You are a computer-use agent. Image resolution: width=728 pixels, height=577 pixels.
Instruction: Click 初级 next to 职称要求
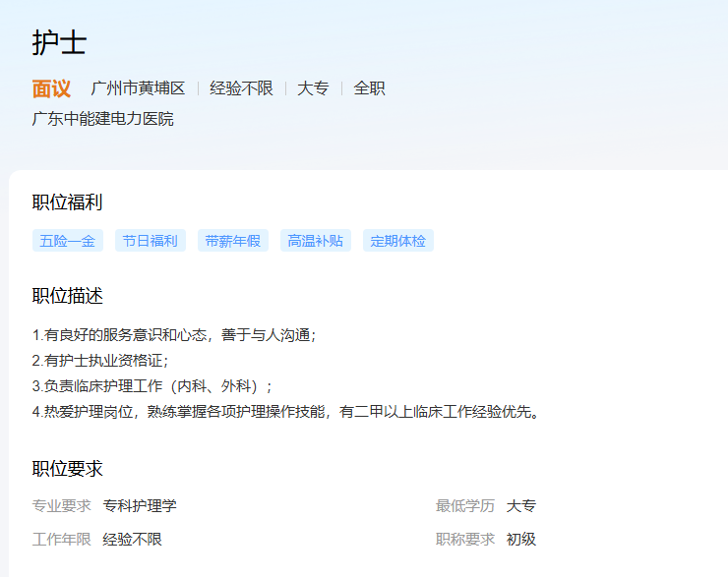point(521,540)
